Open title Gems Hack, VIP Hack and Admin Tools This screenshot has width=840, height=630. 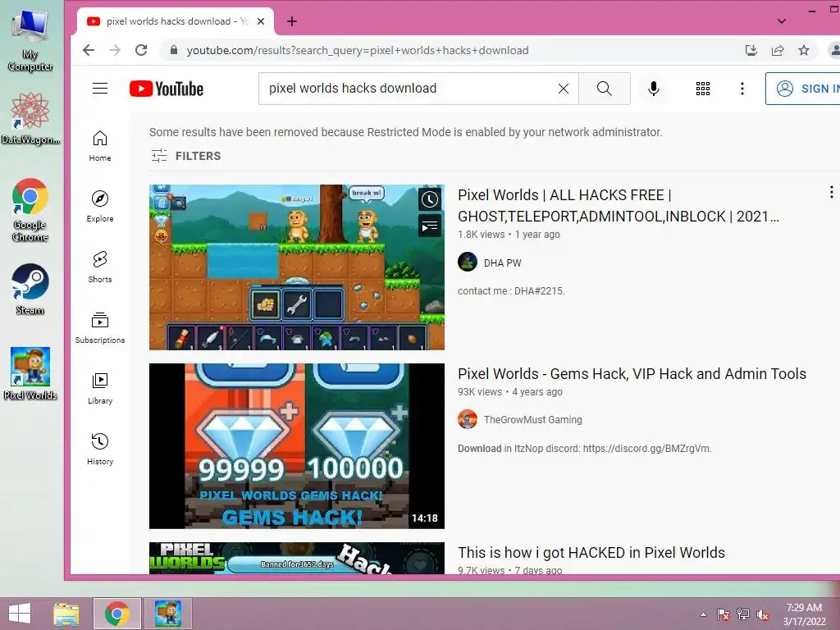point(632,374)
